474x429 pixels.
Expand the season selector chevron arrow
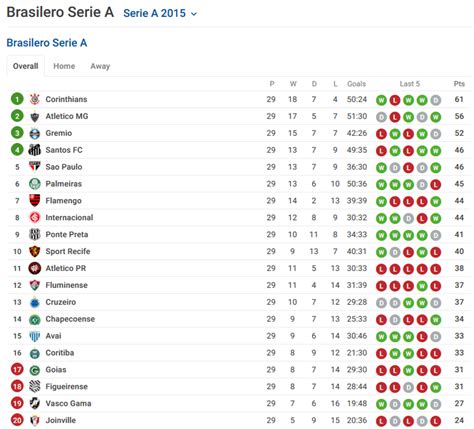click(x=194, y=14)
